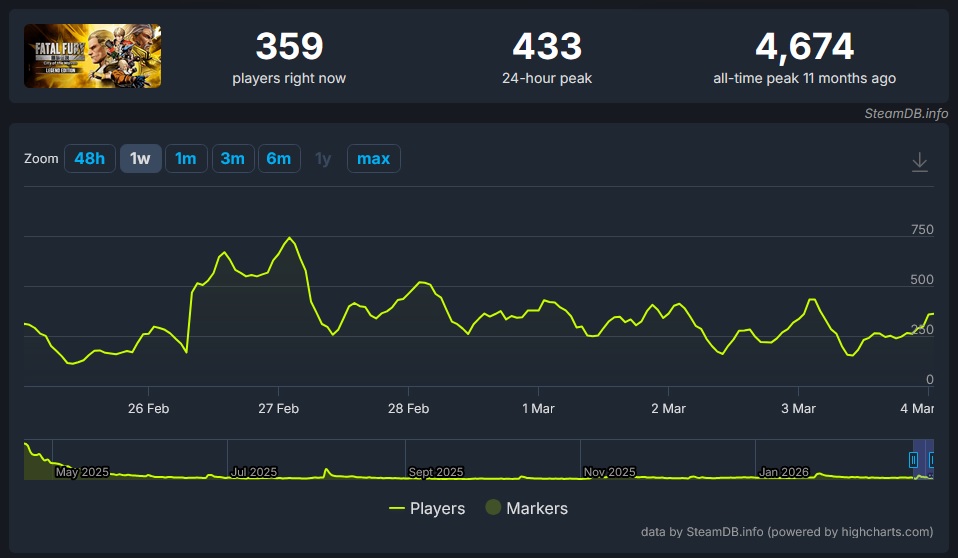The width and height of the screenshot is (958, 558).
Task: Click the all-time peak 11 months ago caption
Action: pyautogui.click(x=804, y=78)
